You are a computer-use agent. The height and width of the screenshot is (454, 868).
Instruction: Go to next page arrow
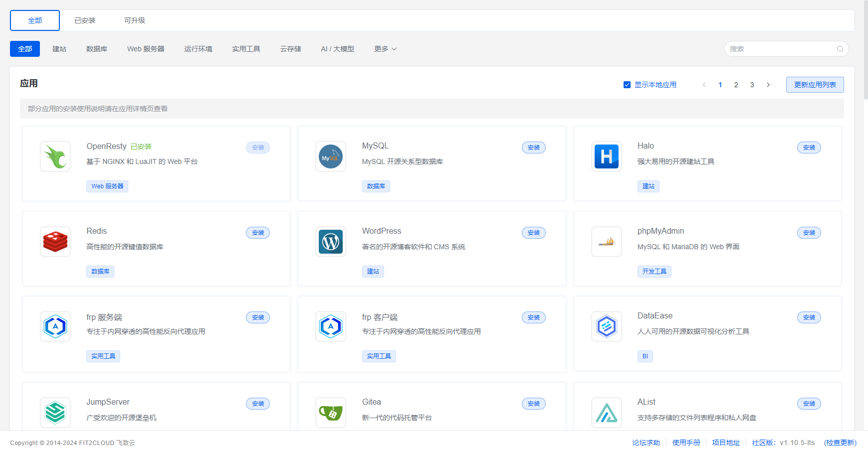[768, 85]
